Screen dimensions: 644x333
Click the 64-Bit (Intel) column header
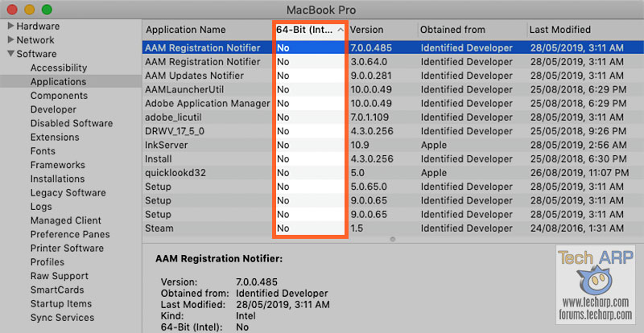click(x=310, y=30)
